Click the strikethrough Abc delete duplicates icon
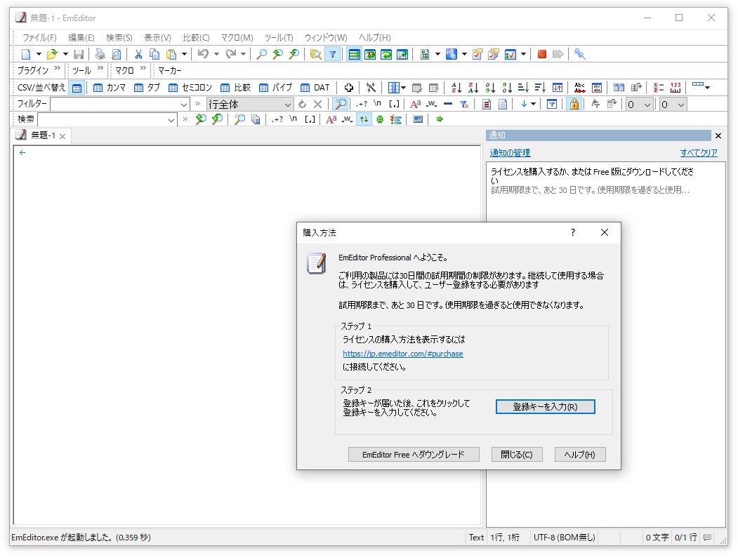Viewport: 738px width, 560px height. point(580,88)
